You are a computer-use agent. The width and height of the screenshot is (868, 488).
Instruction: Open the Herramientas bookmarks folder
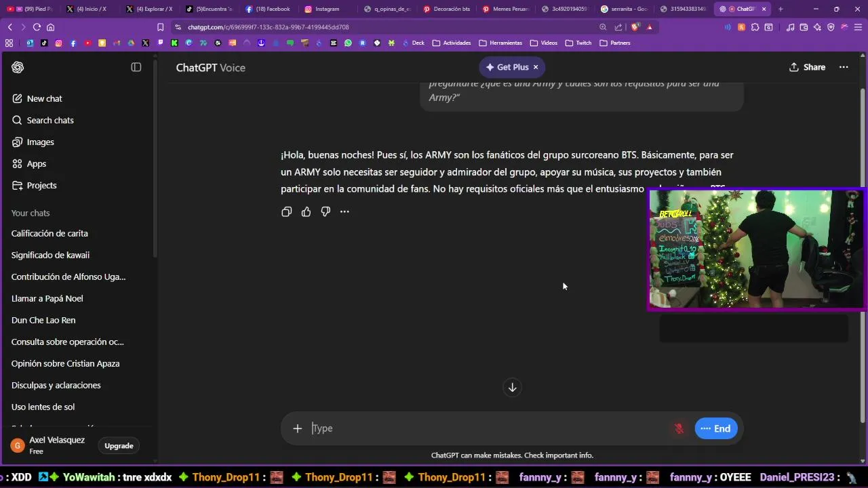click(500, 43)
